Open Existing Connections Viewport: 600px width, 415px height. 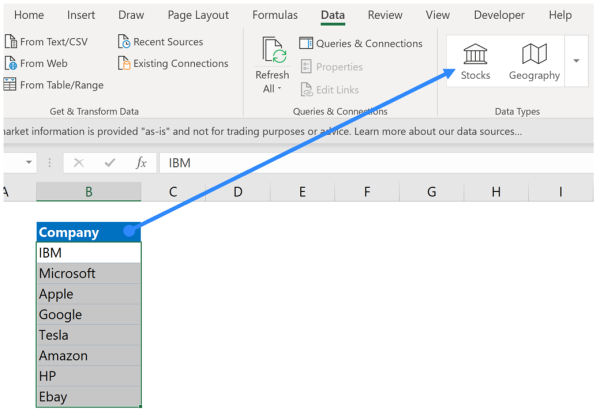click(x=173, y=63)
